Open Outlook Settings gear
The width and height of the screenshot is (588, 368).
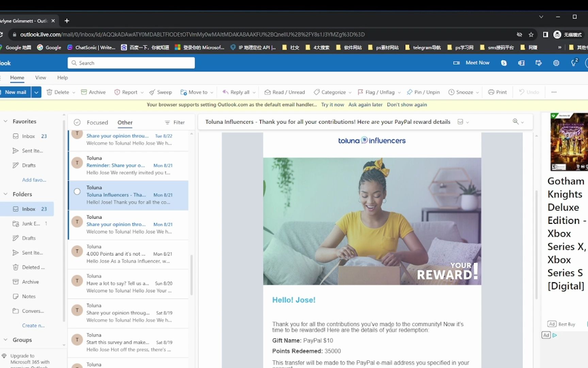coord(556,63)
